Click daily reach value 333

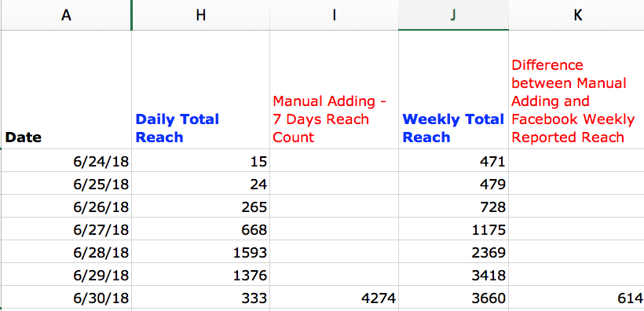[200, 297]
